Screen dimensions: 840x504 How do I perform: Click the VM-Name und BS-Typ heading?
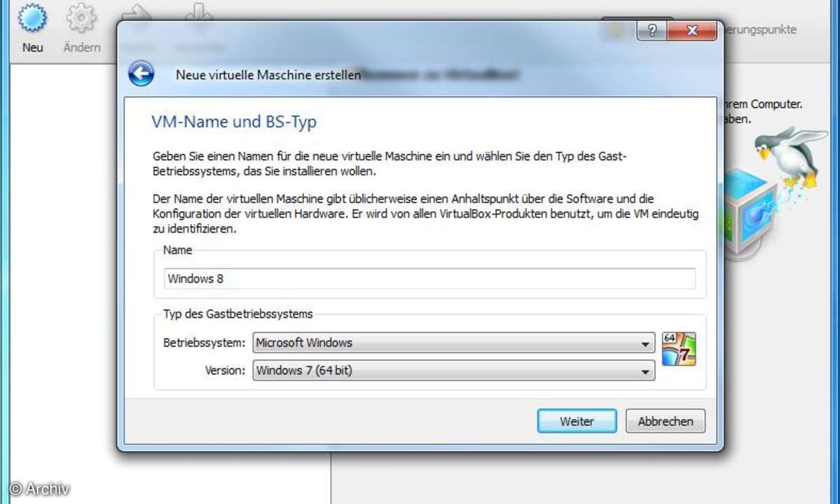tap(234, 122)
